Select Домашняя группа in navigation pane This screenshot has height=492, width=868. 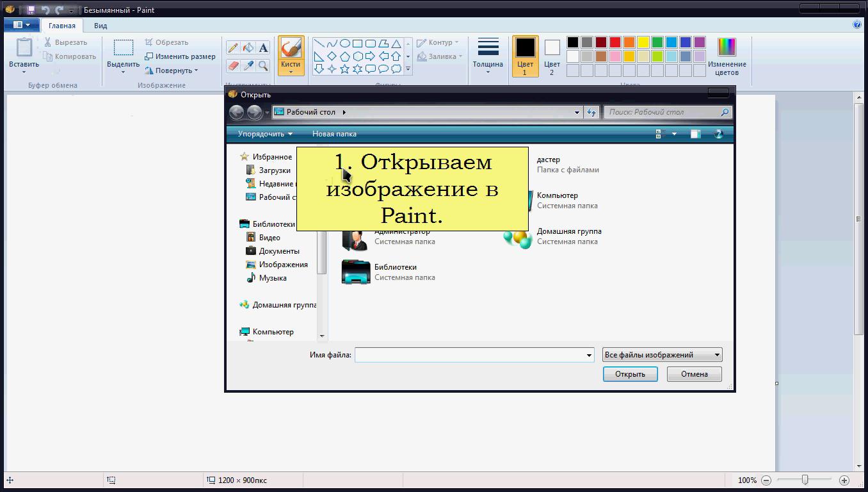tap(278, 305)
